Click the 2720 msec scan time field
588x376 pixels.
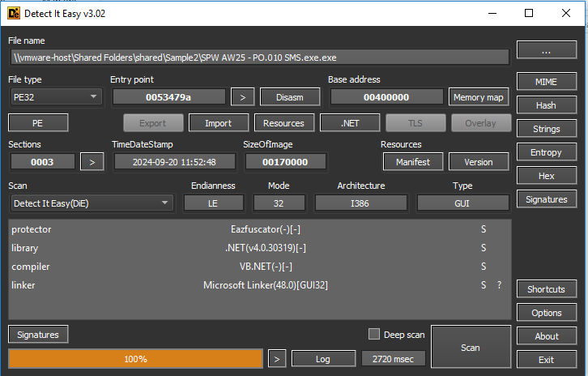tap(394, 359)
